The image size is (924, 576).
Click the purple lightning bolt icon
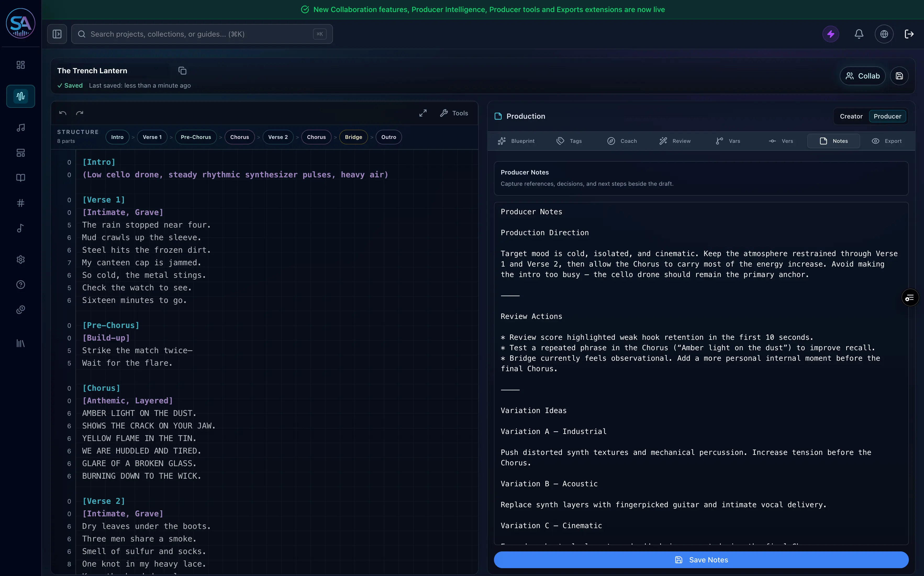831,34
